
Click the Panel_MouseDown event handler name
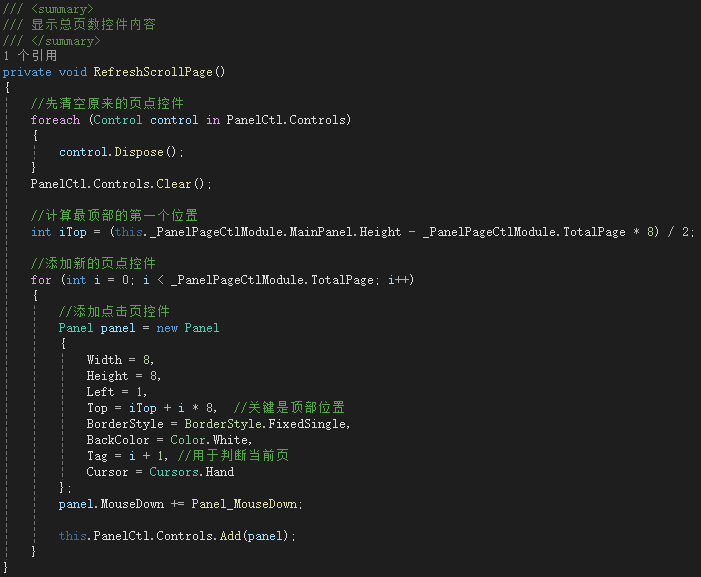click(248, 504)
